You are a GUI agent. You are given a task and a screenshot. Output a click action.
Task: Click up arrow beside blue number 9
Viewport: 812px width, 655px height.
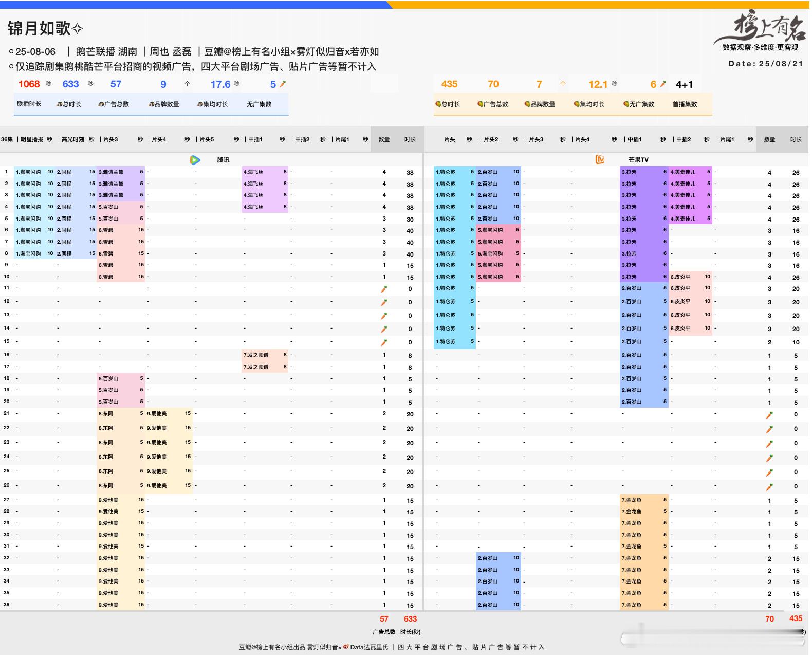pos(188,84)
